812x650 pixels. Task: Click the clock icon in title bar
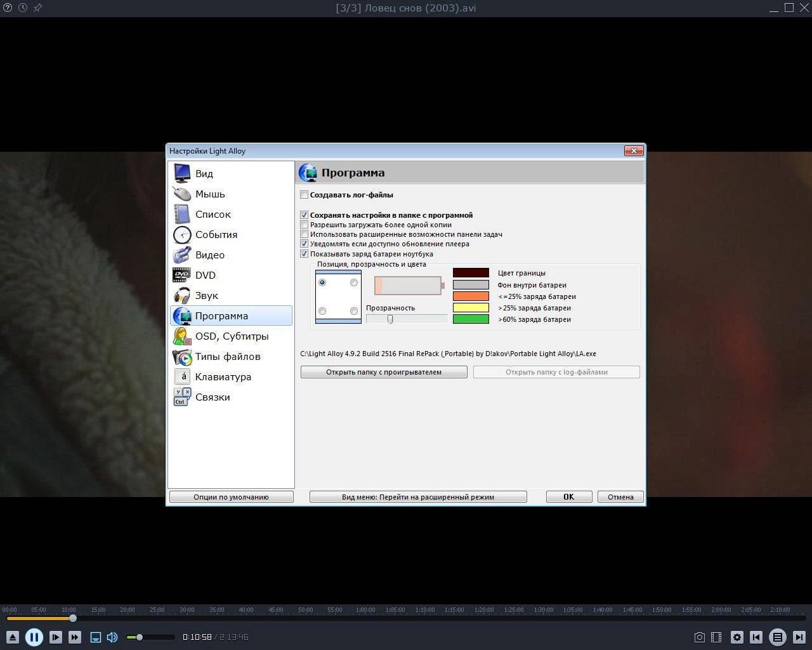(x=23, y=8)
